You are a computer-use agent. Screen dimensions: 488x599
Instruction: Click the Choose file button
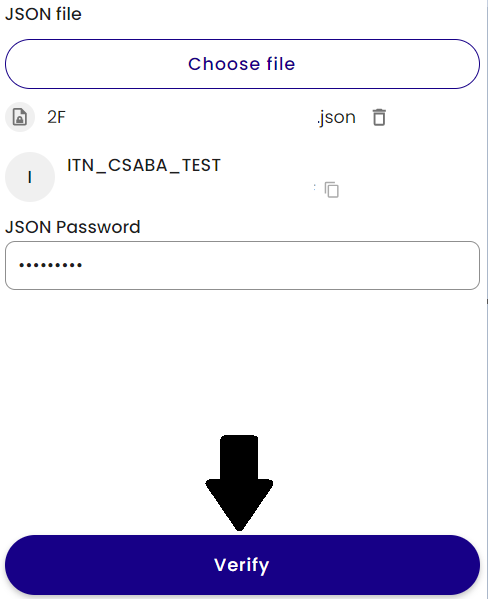[242, 64]
